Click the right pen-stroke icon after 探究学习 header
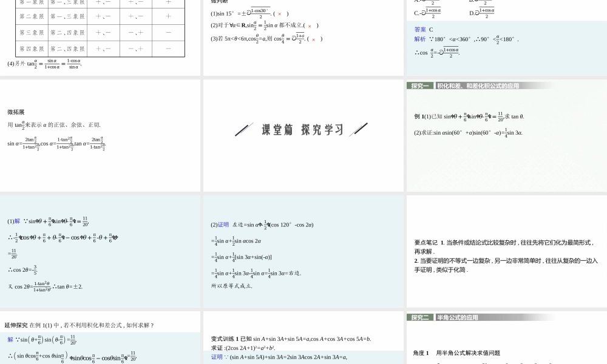 coord(359,128)
